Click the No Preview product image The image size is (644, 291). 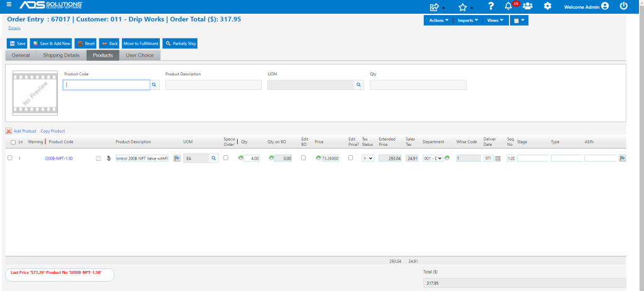36,93
